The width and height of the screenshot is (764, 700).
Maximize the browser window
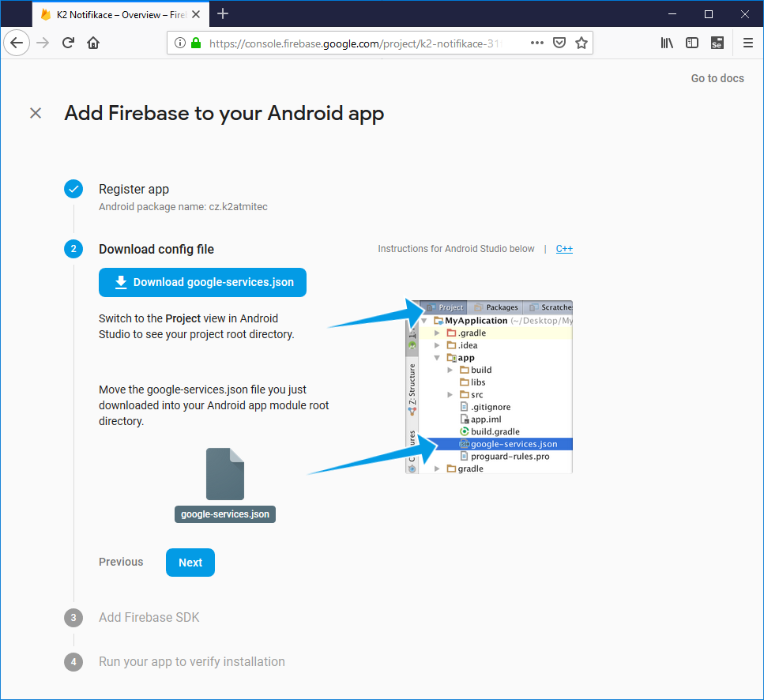(709, 14)
